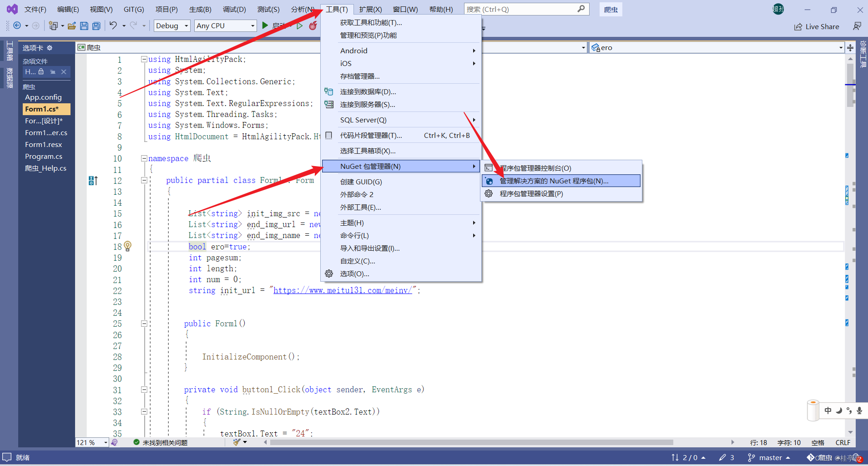
Task: Click the Save All toolbar icon
Action: click(96, 26)
